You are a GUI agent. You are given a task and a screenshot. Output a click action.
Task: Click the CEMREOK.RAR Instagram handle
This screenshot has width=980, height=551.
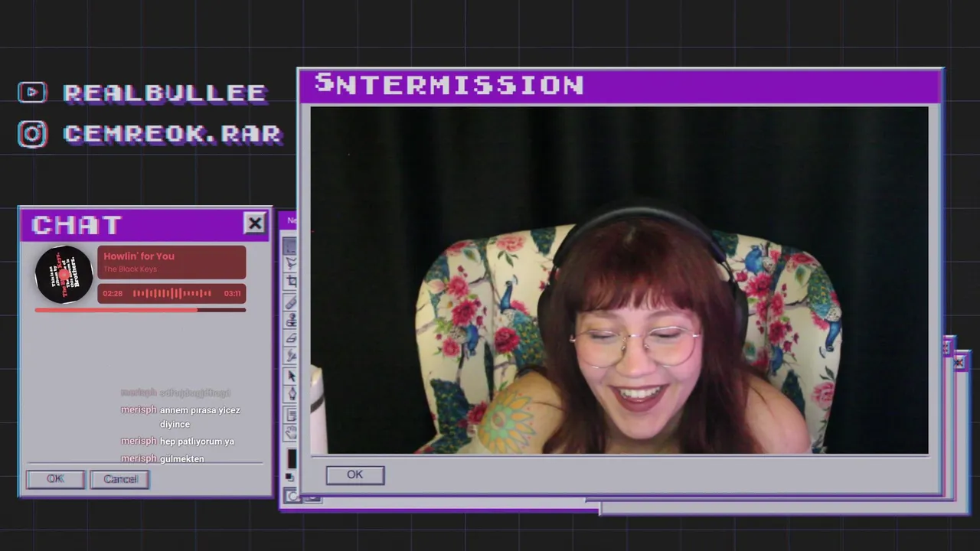172,134
